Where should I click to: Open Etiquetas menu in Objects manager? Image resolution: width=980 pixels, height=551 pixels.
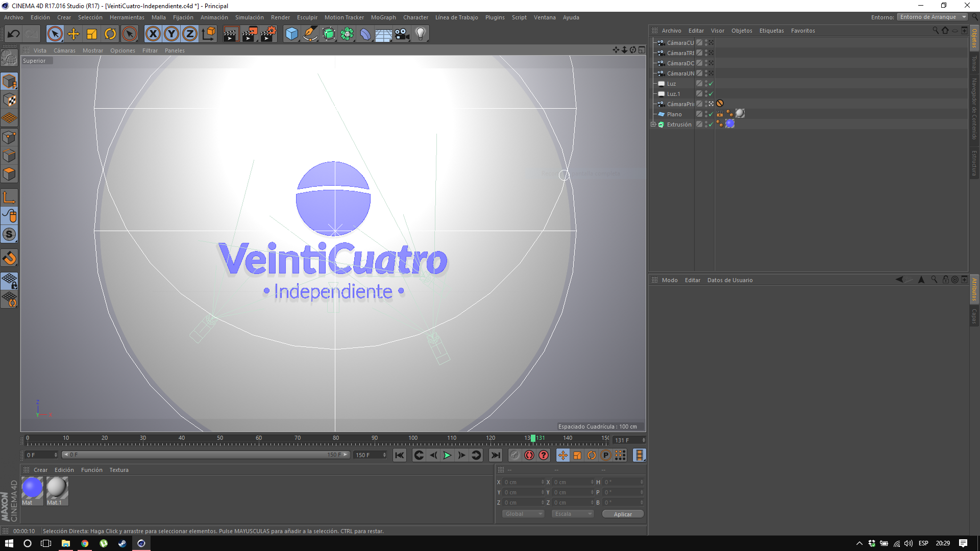pos(771,31)
